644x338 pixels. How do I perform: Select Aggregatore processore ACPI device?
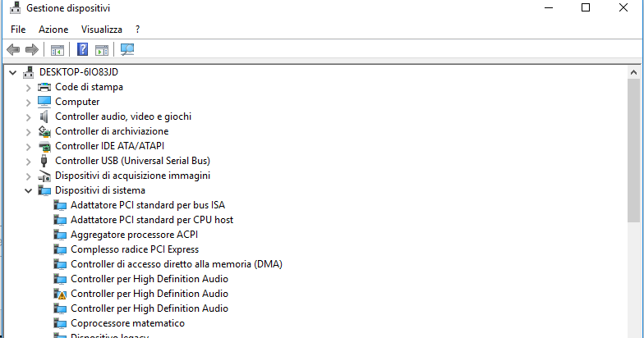click(x=134, y=235)
